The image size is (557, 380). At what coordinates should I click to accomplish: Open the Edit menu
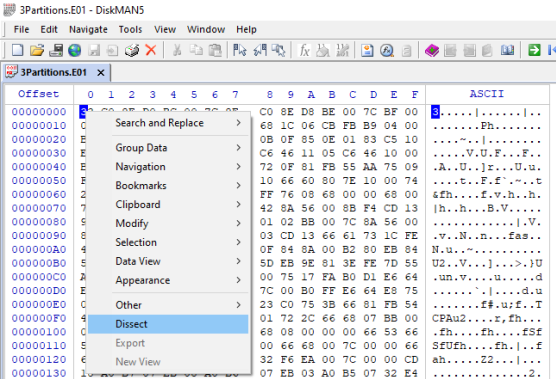49,29
